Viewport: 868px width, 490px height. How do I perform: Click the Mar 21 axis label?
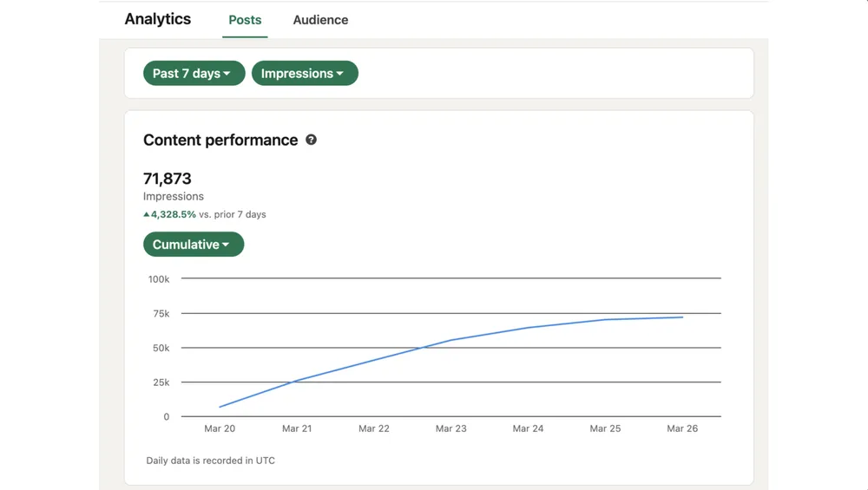tap(297, 428)
